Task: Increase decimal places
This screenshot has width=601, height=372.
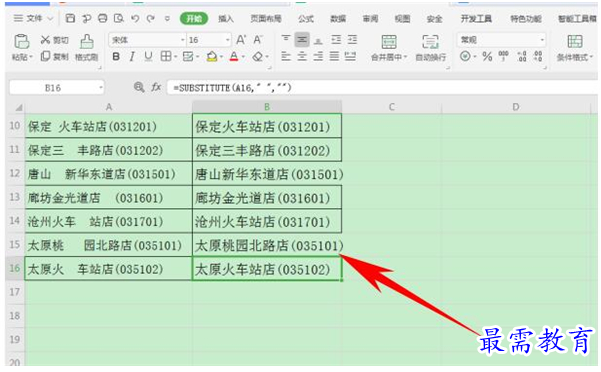Action: pos(522,57)
